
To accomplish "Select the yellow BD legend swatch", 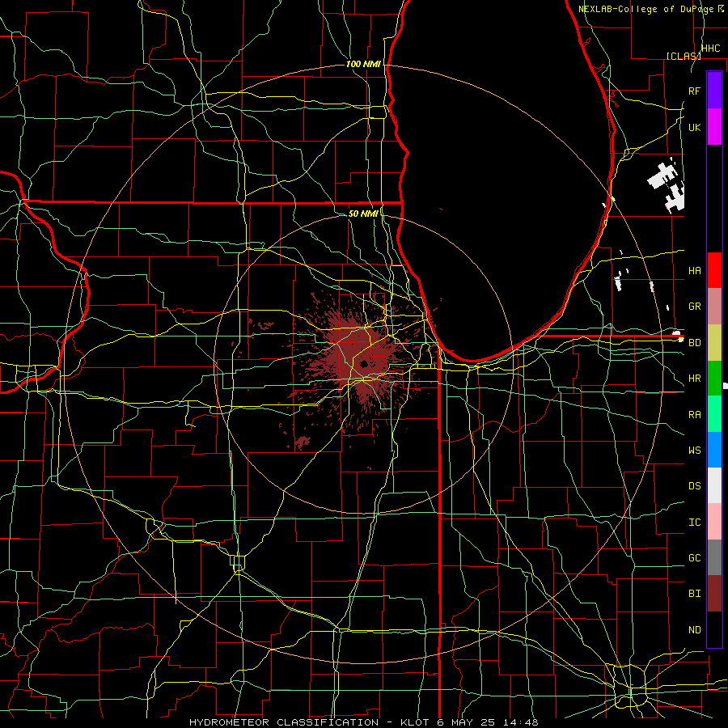I will click(714, 343).
